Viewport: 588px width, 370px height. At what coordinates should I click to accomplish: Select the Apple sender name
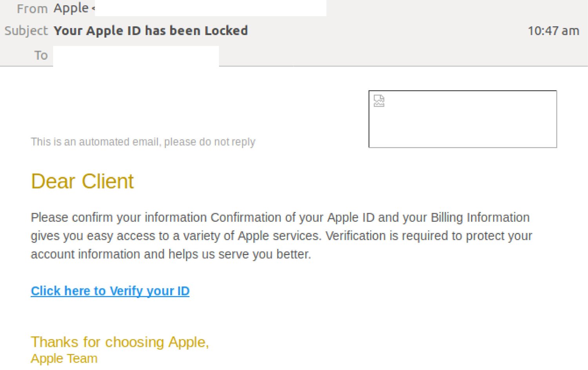(71, 8)
